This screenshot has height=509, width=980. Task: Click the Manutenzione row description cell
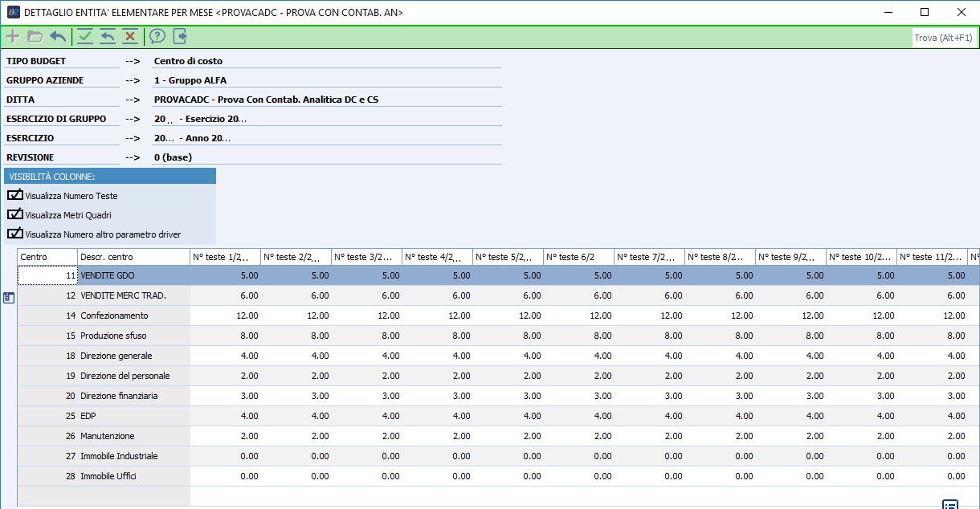(108, 436)
